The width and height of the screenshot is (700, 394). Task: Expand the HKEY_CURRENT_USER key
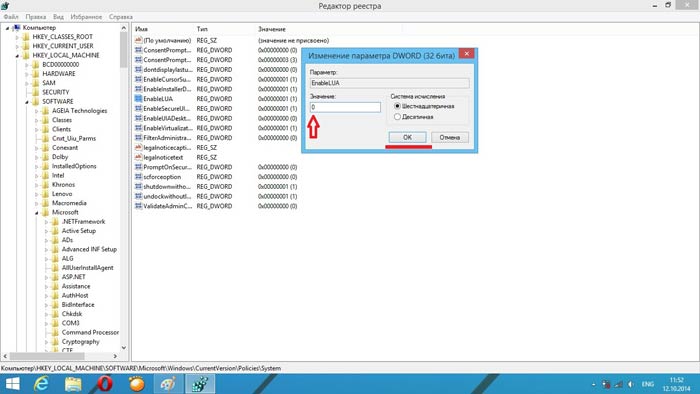click(17, 46)
